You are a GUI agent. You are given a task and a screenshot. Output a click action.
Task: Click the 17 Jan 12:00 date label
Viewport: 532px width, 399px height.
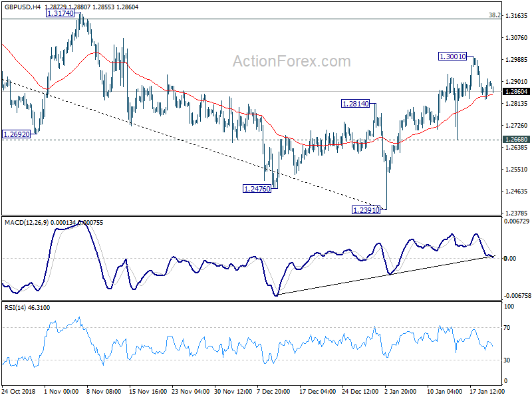pyautogui.click(x=487, y=391)
